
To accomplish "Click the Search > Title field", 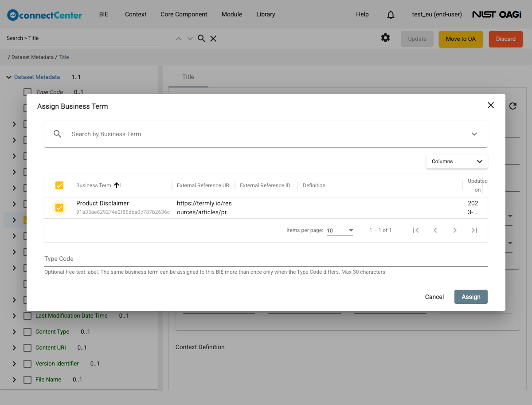I will click(83, 38).
